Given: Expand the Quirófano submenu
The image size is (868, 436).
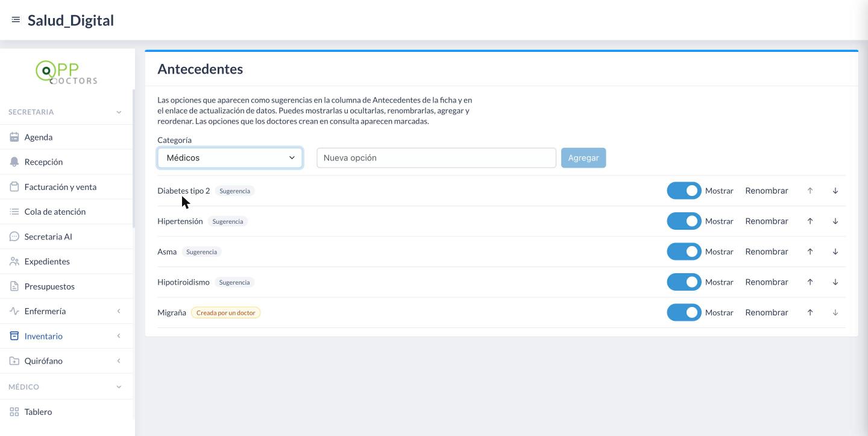Looking at the screenshot, I should tap(119, 361).
